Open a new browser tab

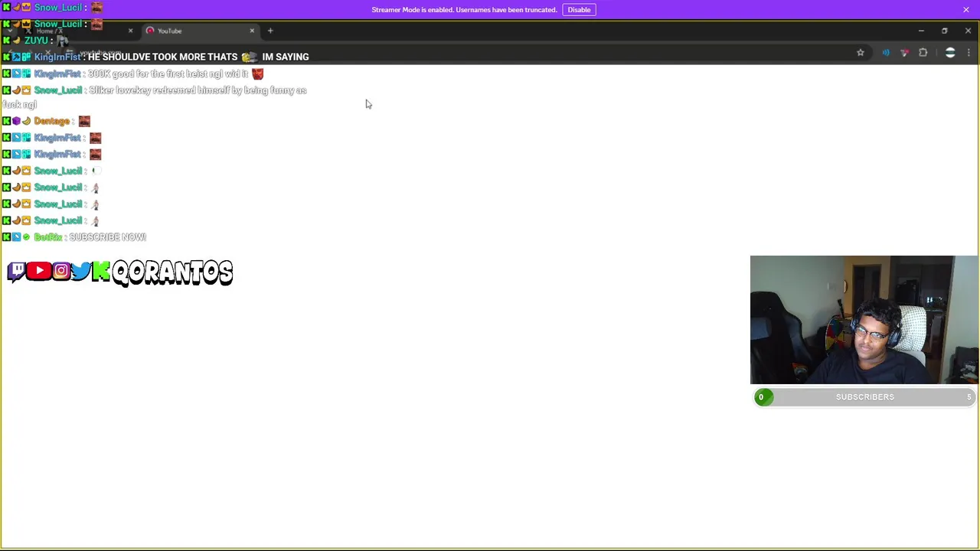pyautogui.click(x=270, y=31)
